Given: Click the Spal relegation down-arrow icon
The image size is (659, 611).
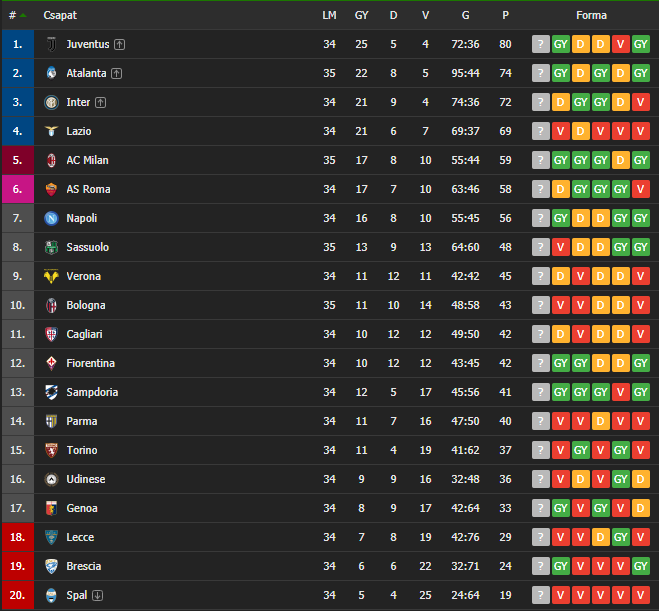Looking at the screenshot, I should tap(98, 595).
